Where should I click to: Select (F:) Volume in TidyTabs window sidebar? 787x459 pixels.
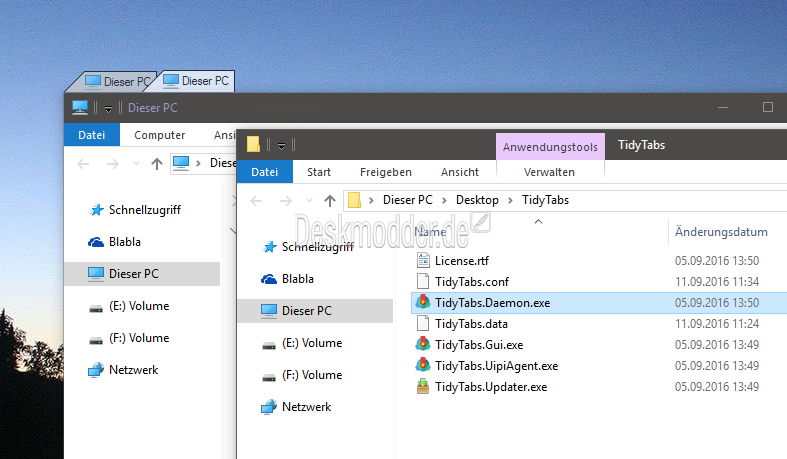[x=312, y=375]
